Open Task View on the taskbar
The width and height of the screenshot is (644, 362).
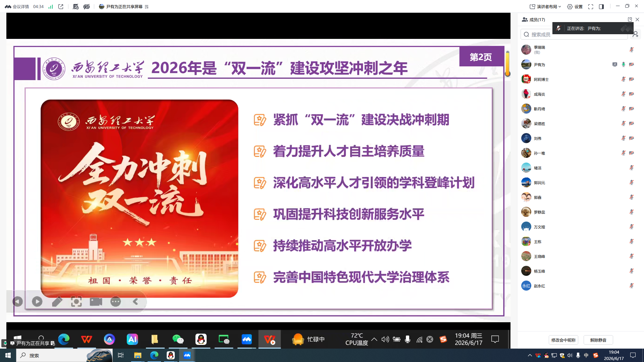tap(121, 355)
